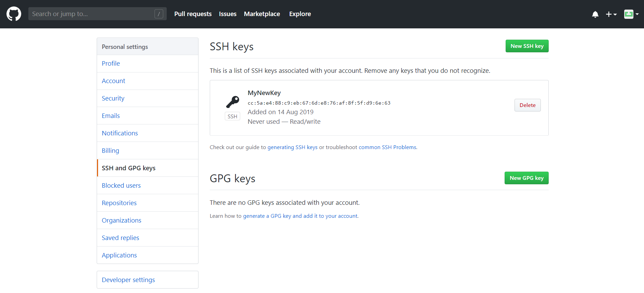Click 'Added on 14 Aug 2019' text
This screenshot has width=644, height=293.
pyautogui.click(x=280, y=112)
